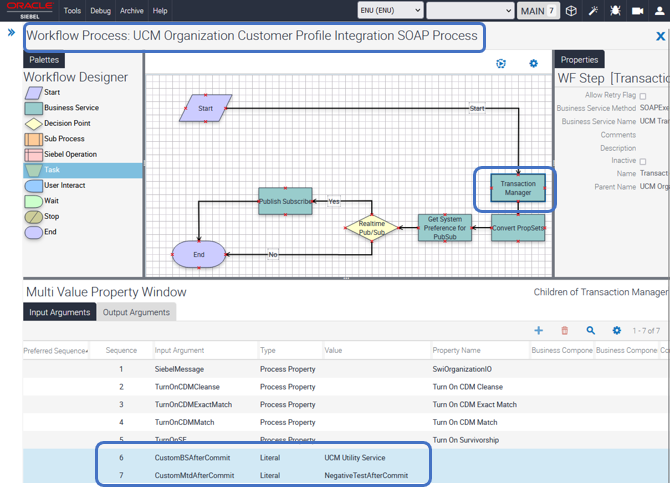Click the Oracle Siebel logo
The image size is (670, 487).
[x=29, y=10]
